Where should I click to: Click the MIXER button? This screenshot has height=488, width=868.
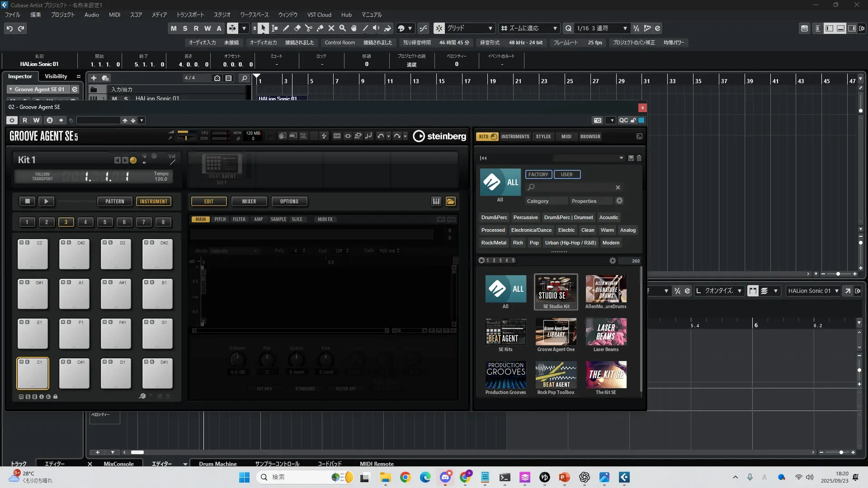pos(249,202)
